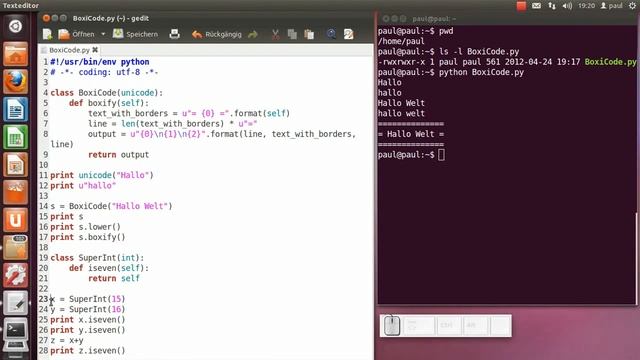Screen dimensions: 640x360
Task: Click 'print s.lower()' on line 16
Action: [85, 227]
